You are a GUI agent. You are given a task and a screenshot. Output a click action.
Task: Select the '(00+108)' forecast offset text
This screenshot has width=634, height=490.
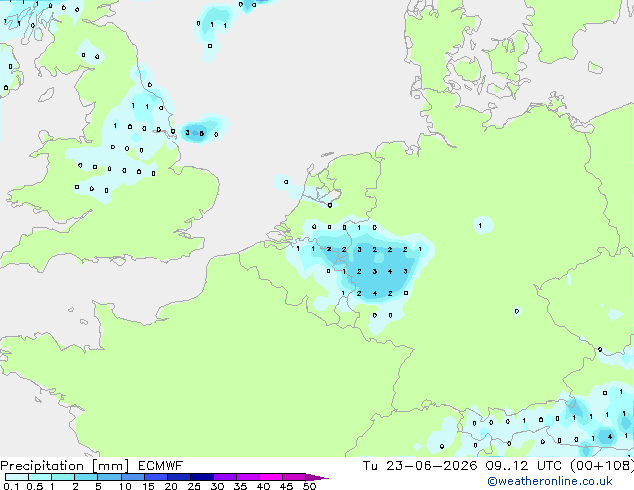pos(601,466)
